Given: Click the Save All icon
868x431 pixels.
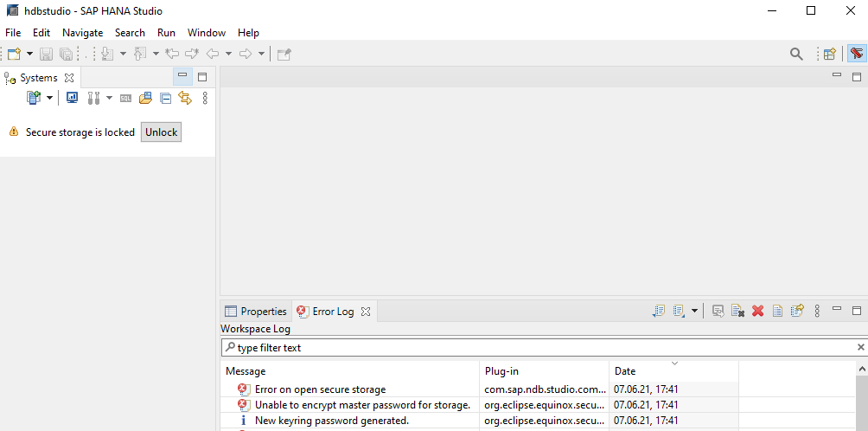Looking at the screenshot, I should [66, 54].
